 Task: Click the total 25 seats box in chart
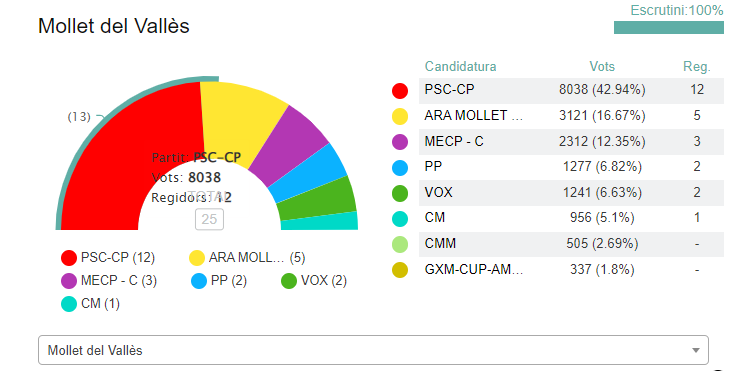coord(209,219)
